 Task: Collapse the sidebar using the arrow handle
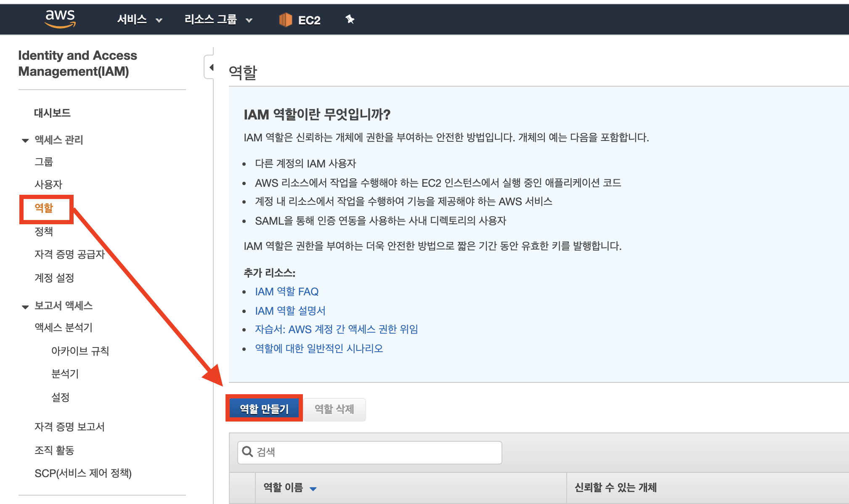click(x=211, y=67)
